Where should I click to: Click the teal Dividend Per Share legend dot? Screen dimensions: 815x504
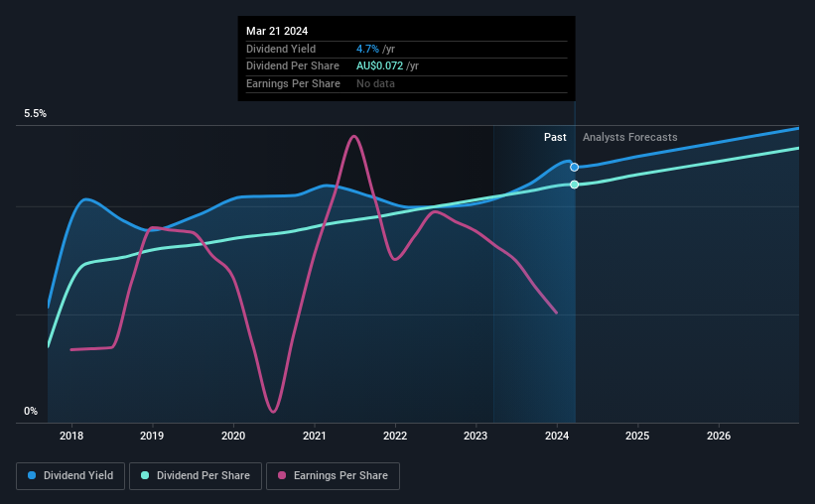point(145,475)
